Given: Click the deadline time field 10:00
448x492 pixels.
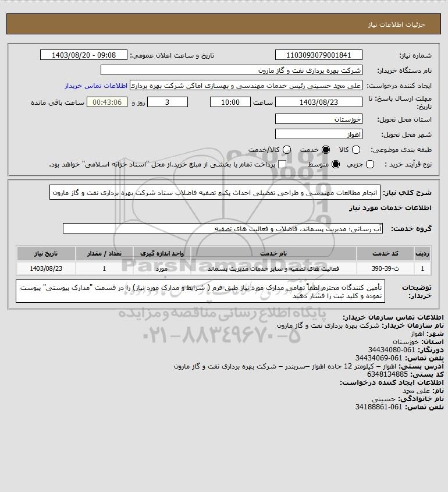Looking at the screenshot, I should point(230,102).
